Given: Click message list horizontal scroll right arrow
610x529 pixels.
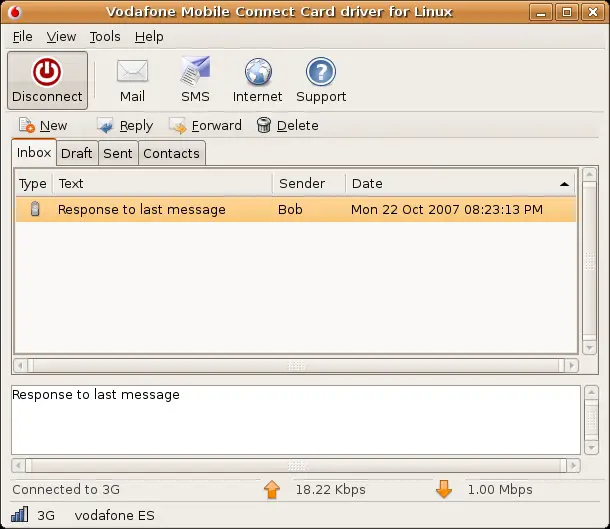Looking at the screenshot, I should click(571, 366).
